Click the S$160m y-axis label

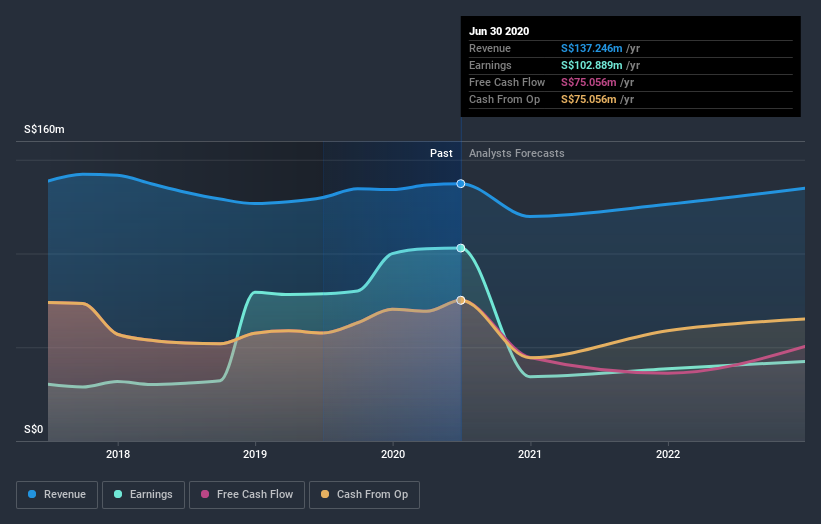tap(45, 129)
